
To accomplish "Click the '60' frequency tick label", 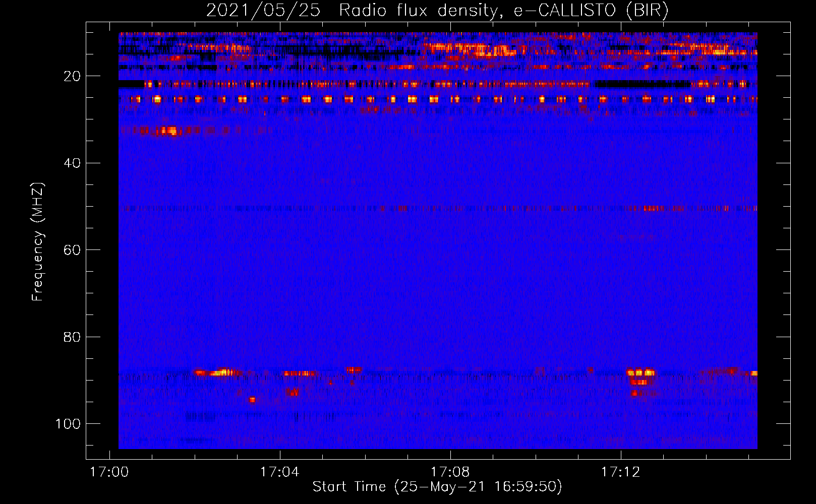I will tap(72, 250).
